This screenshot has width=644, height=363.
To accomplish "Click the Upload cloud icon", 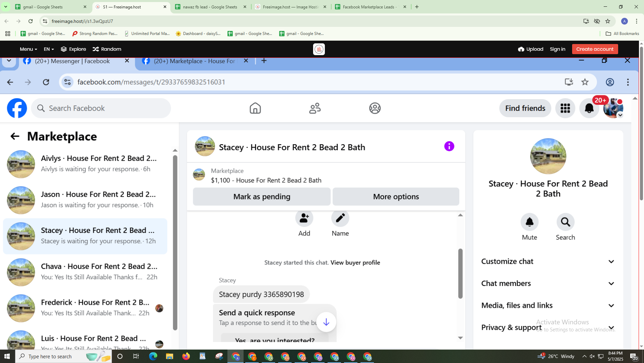I will click(x=521, y=49).
